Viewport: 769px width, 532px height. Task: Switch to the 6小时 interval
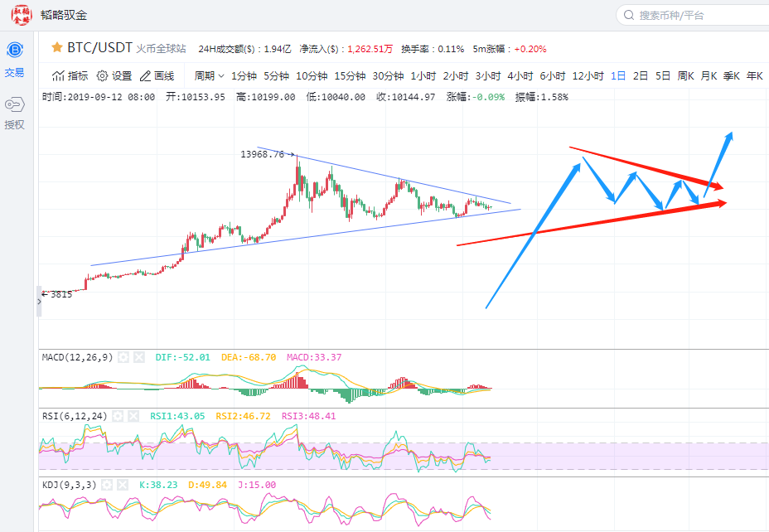[553, 76]
